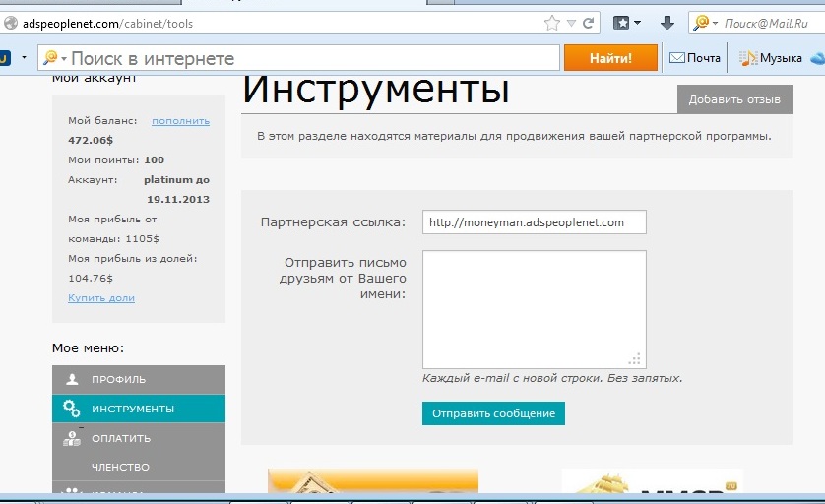The height and width of the screenshot is (504, 825).
Task: Open Почта mail envelope icon
Action: tap(676, 58)
